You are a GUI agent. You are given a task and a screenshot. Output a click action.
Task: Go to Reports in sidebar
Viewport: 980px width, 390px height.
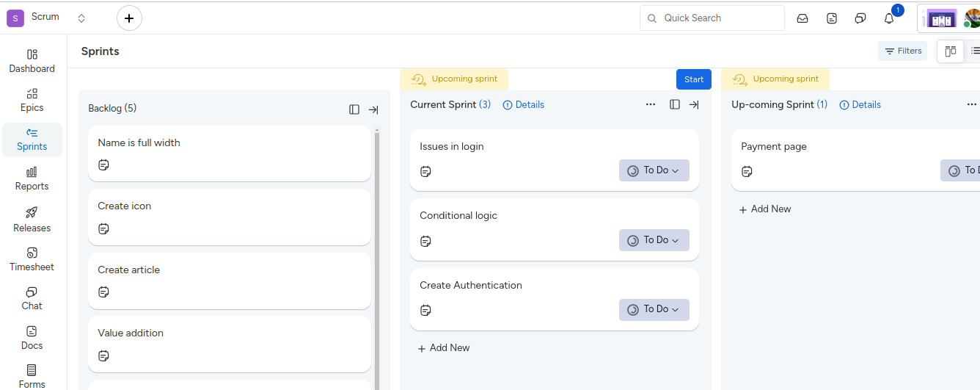(32, 178)
